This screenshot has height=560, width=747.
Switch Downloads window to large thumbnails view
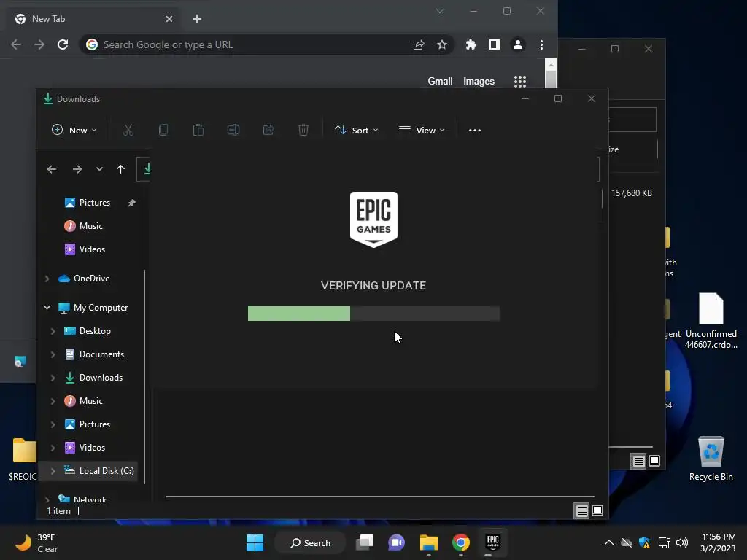tap(597, 511)
